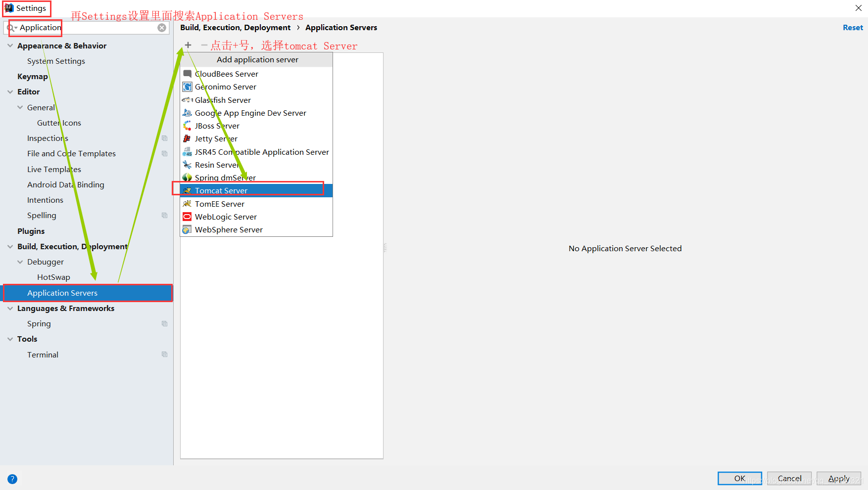Screen dimensions: 868x490
Task: Click the search magnifier icon
Action: tap(11, 28)
